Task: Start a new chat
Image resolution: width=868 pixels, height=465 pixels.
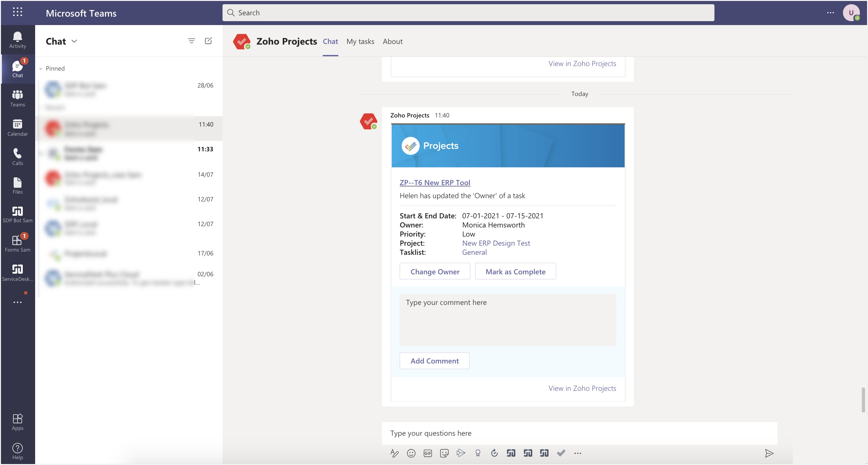Action: coord(208,41)
